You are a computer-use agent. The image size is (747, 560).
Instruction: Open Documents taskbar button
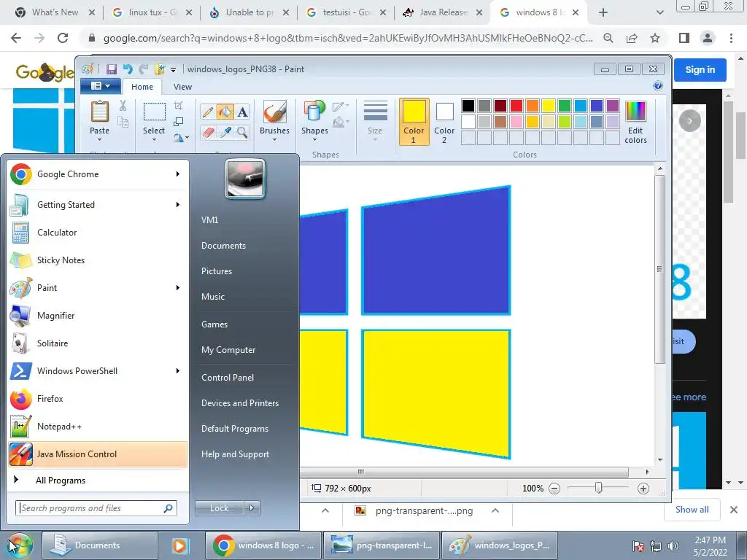click(x=100, y=545)
